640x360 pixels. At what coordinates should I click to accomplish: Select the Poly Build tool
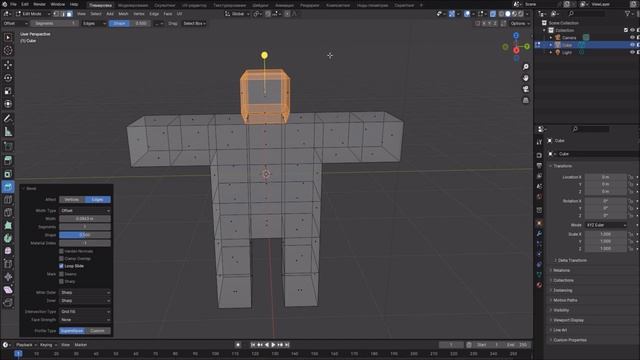point(8,226)
